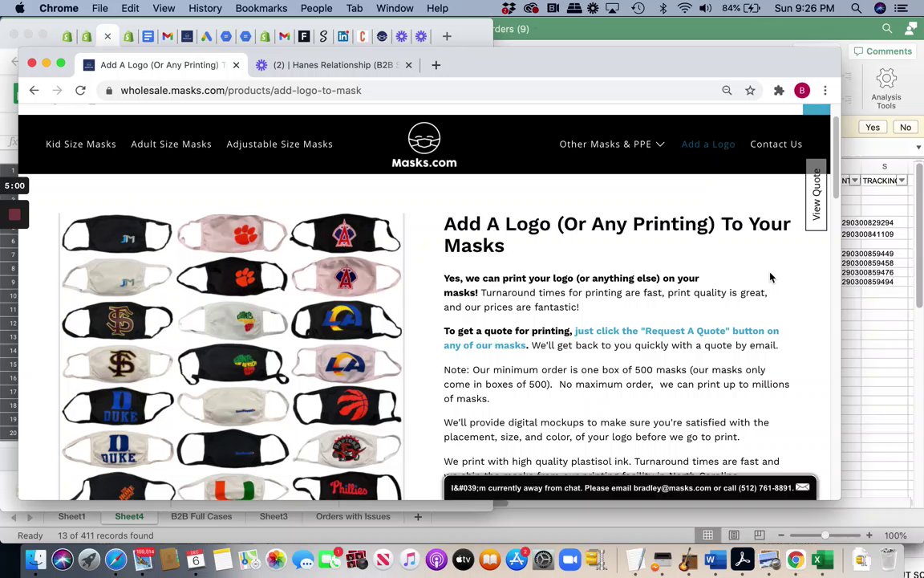Image resolution: width=924 pixels, height=578 pixels.
Task: Click the Yes button in Excel
Action: click(873, 127)
